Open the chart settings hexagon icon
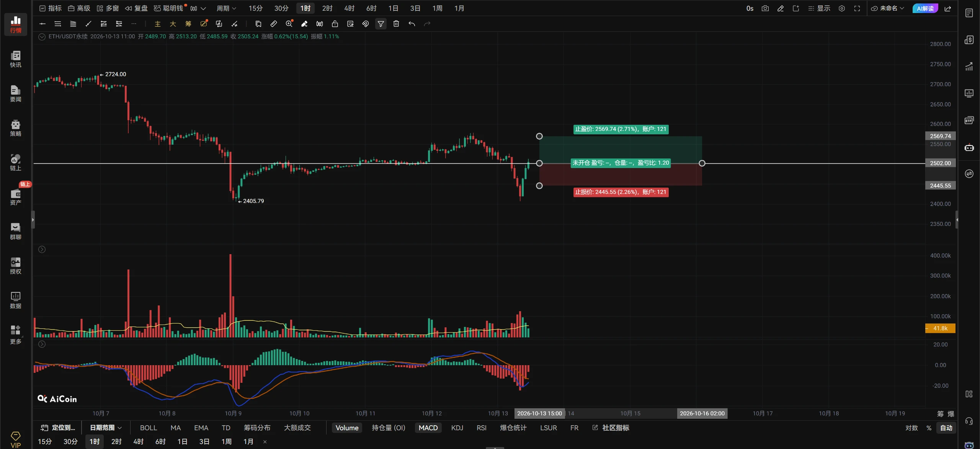Image resolution: width=980 pixels, height=449 pixels. tap(841, 8)
